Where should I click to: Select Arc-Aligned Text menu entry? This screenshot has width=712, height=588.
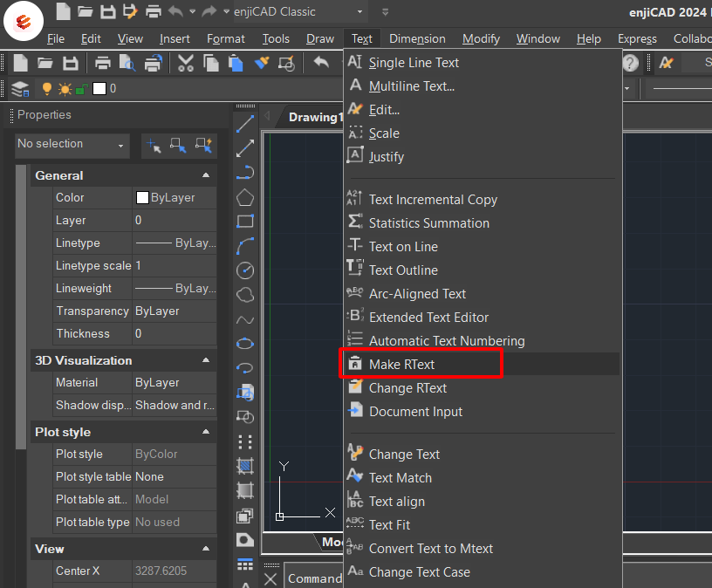click(482, 294)
